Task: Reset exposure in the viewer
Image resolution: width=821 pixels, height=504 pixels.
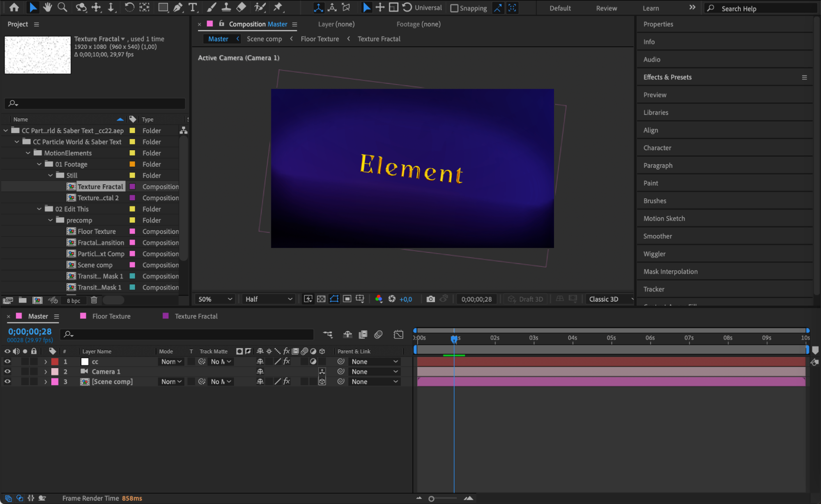Action: pyautogui.click(x=392, y=299)
